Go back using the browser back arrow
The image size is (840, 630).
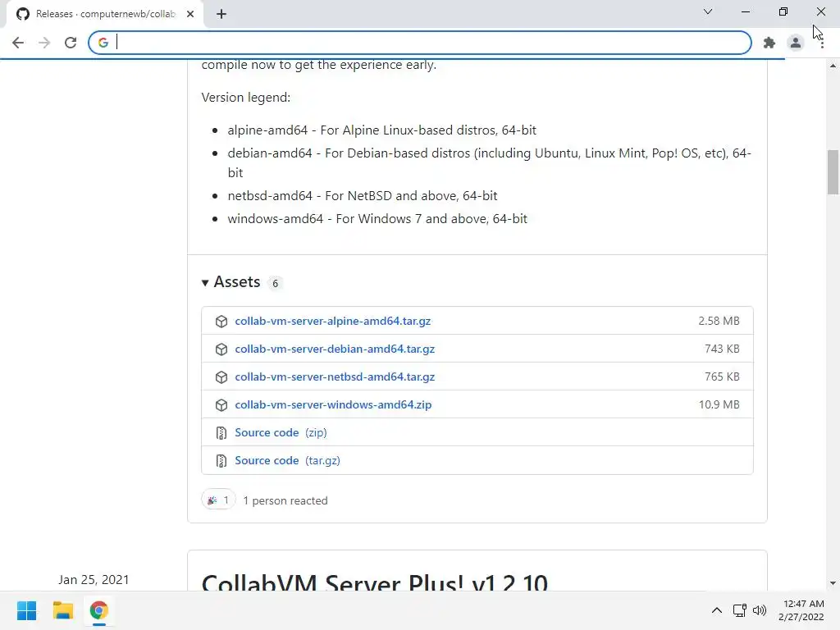(18, 43)
